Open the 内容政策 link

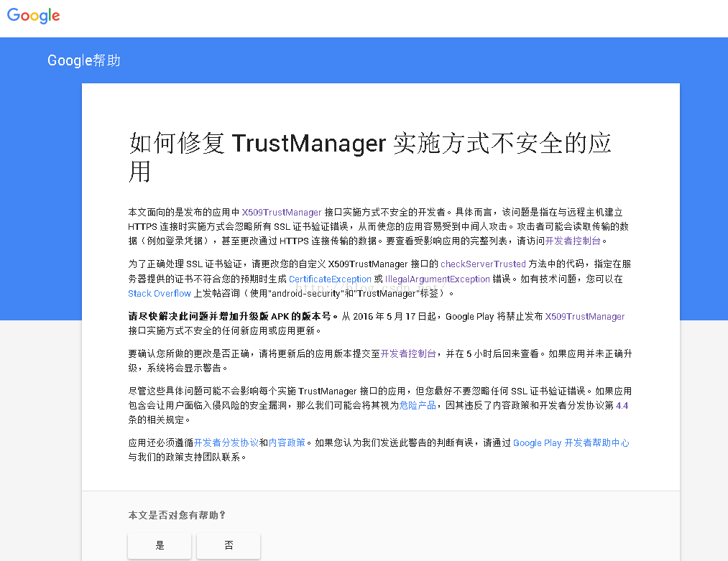coord(287,442)
